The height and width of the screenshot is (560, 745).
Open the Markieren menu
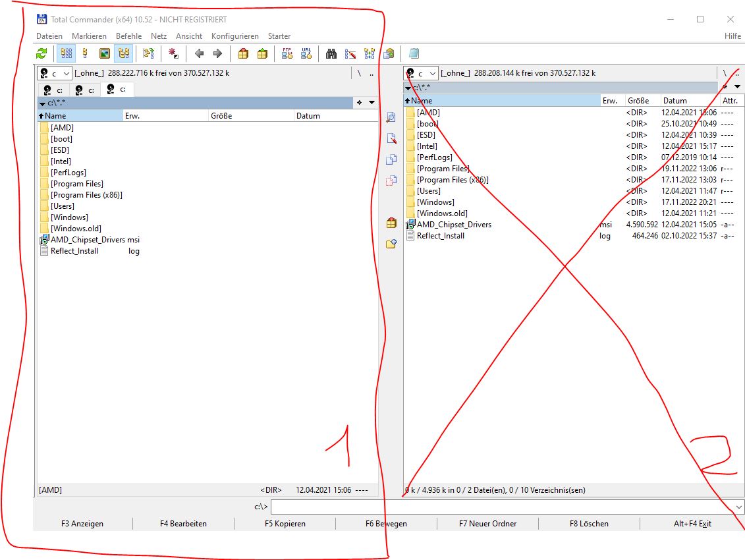[x=90, y=36]
